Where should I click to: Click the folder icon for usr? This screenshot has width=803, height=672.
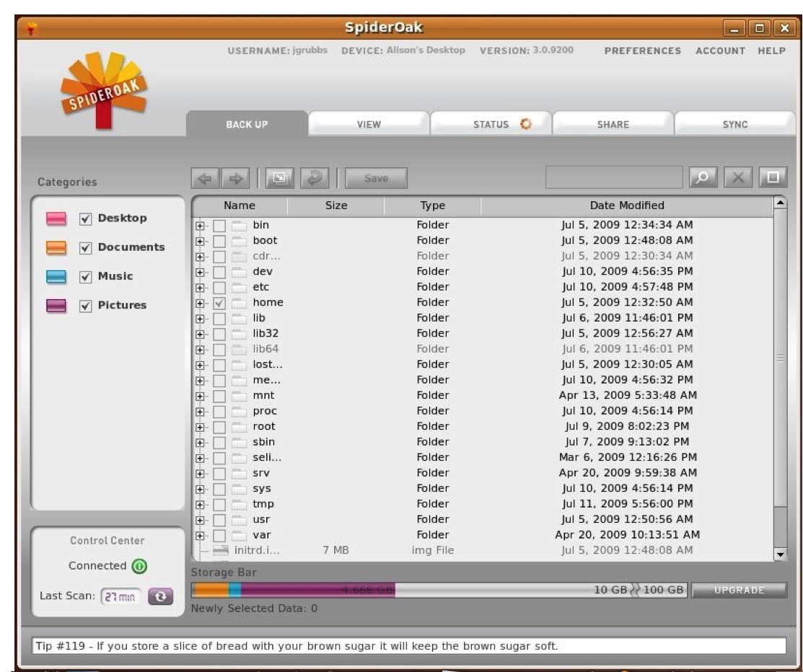coord(239,519)
